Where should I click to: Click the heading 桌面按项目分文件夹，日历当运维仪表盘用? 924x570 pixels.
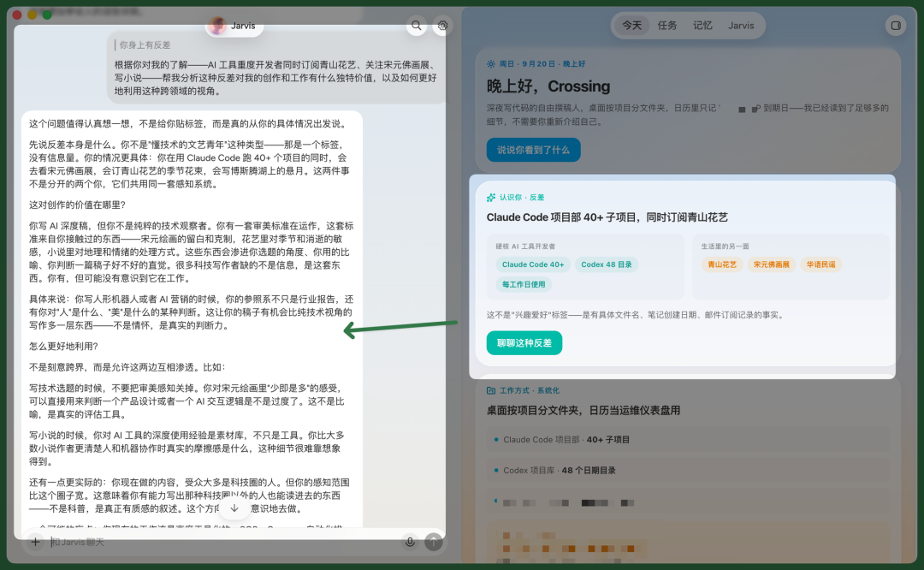(583, 410)
